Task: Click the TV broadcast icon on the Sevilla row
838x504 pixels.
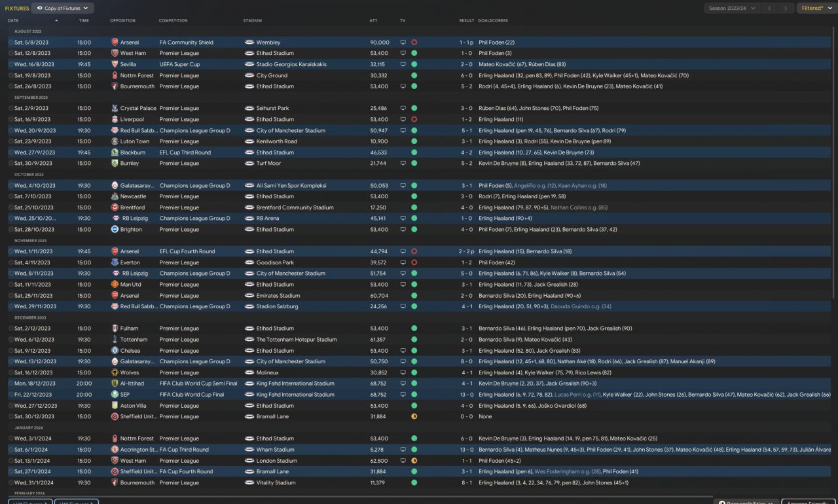Action: coord(403,65)
